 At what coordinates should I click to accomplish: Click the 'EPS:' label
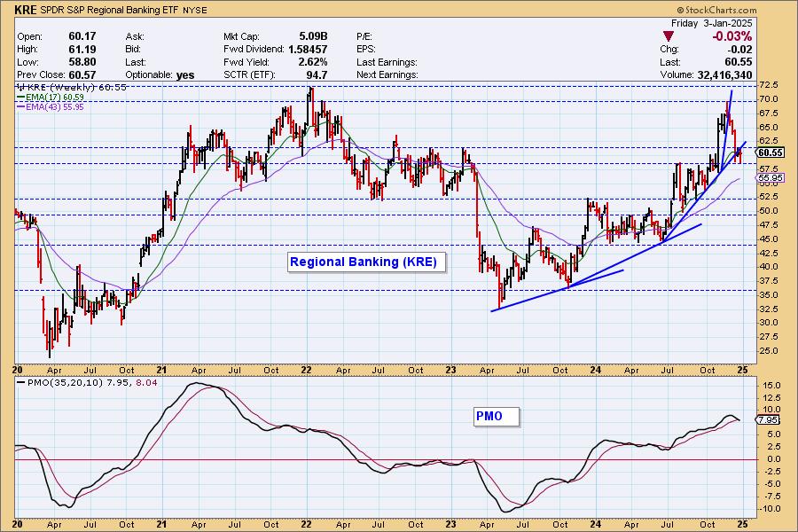coord(366,50)
